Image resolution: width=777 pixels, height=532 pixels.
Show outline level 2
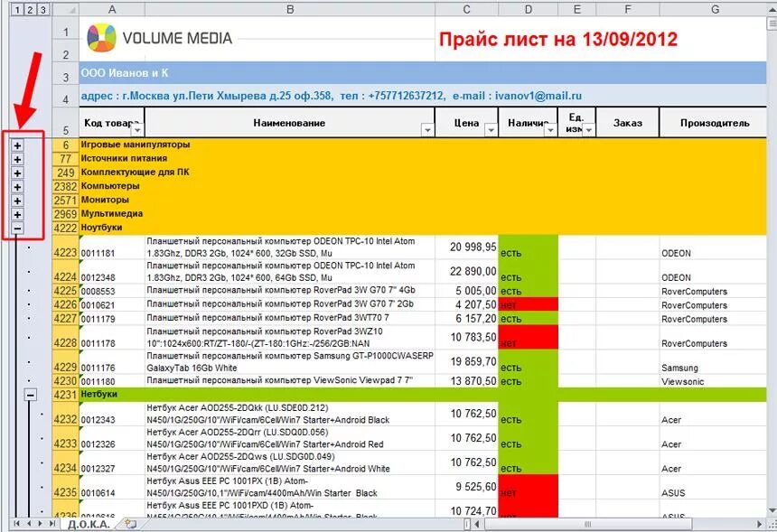pyautogui.click(x=30, y=9)
